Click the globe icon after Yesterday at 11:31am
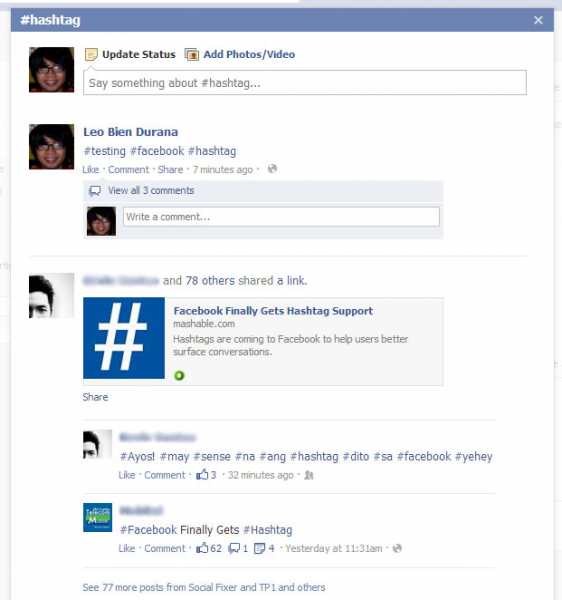This screenshot has width=562, height=600. click(x=397, y=548)
